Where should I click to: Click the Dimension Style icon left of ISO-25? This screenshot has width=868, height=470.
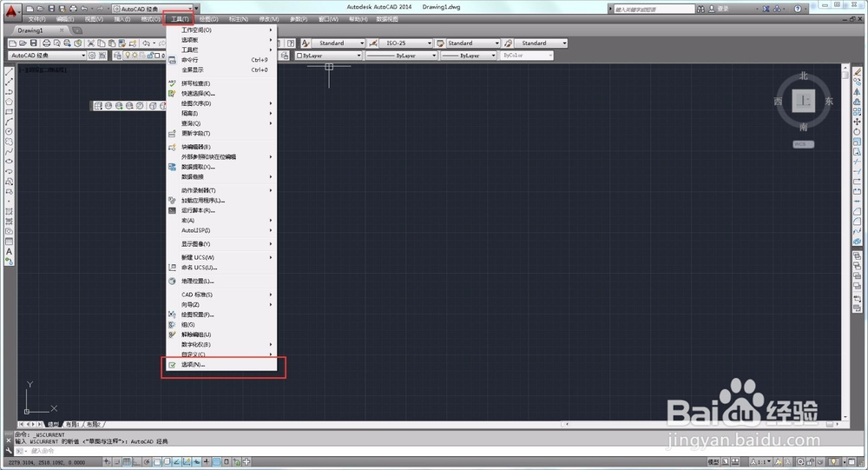coord(373,43)
